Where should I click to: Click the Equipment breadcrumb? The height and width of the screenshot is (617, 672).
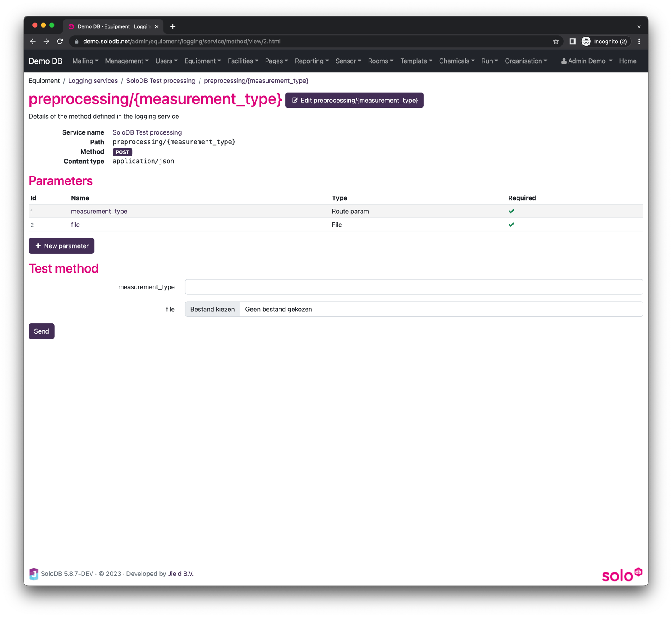(x=44, y=81)
